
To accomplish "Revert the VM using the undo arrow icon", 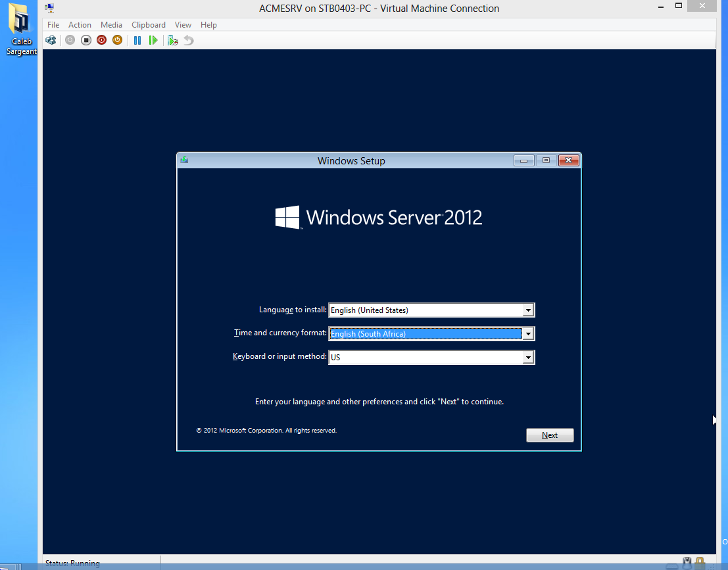I will (189, 40).
